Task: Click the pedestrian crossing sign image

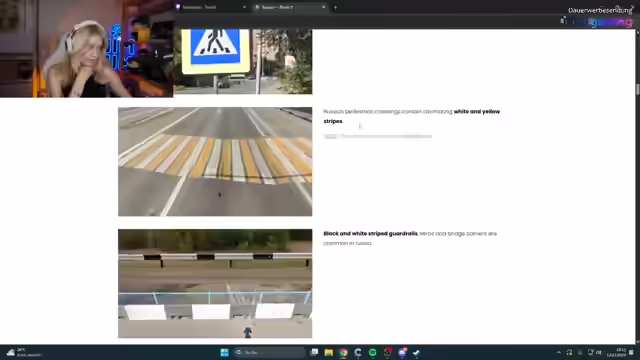Action: click(x=242, y=61)
